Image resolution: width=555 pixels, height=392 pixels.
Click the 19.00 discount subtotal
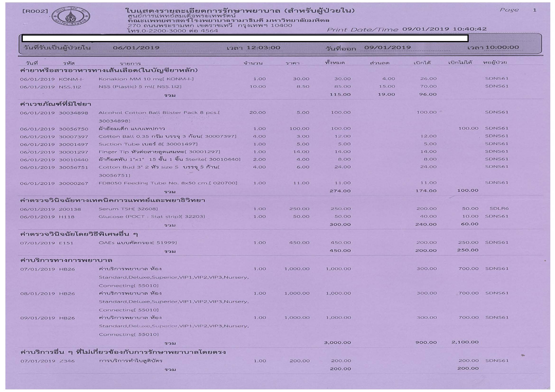tap(386, 94)
